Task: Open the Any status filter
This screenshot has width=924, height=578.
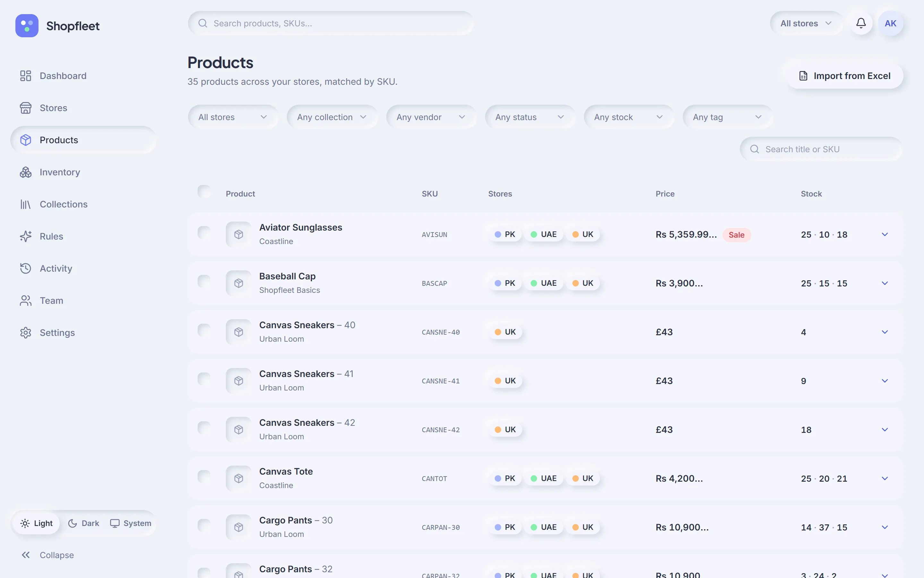Action: click(530, 117)
